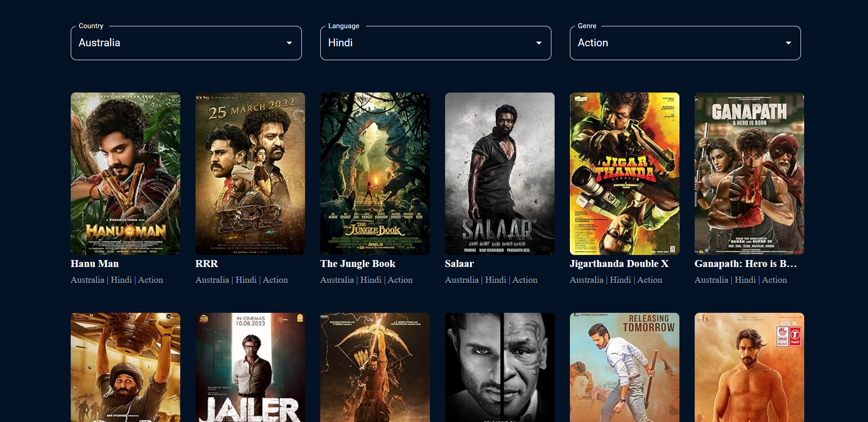
Task: Open the split-face black and white poster
Action: coord(500,367)
